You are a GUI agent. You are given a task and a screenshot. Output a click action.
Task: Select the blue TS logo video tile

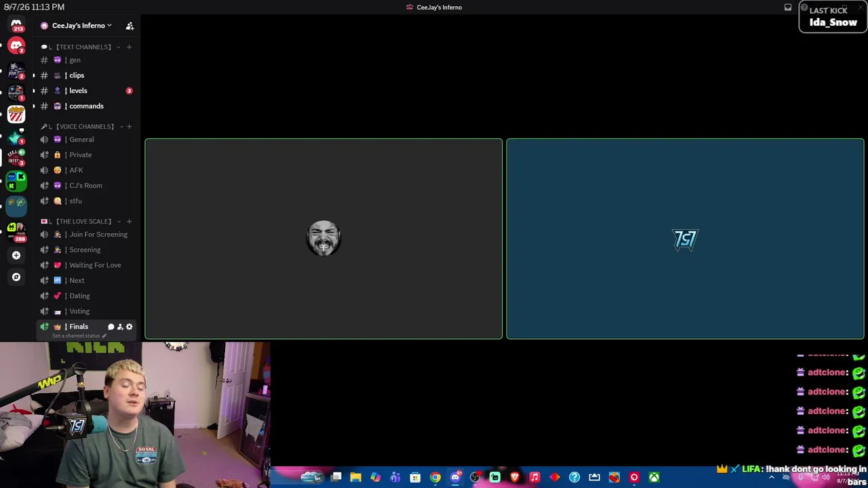pos(685,239)
